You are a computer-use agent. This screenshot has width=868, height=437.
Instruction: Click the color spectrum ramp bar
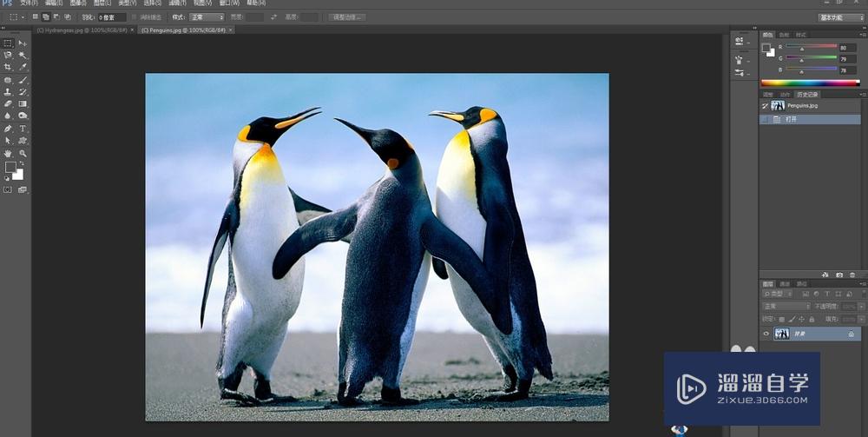810,83
